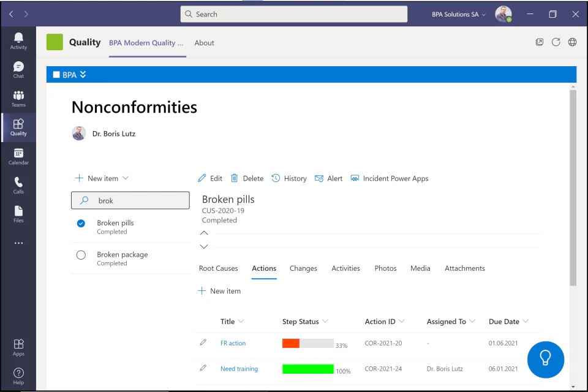
Task: Open the About tab
Action: (x=204, y=43)
